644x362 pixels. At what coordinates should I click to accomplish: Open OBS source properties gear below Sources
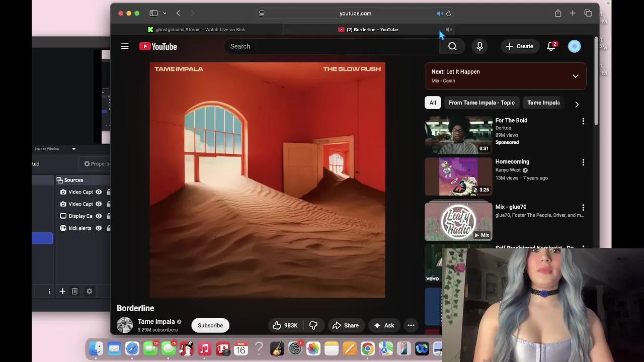[x=89, y=291]
